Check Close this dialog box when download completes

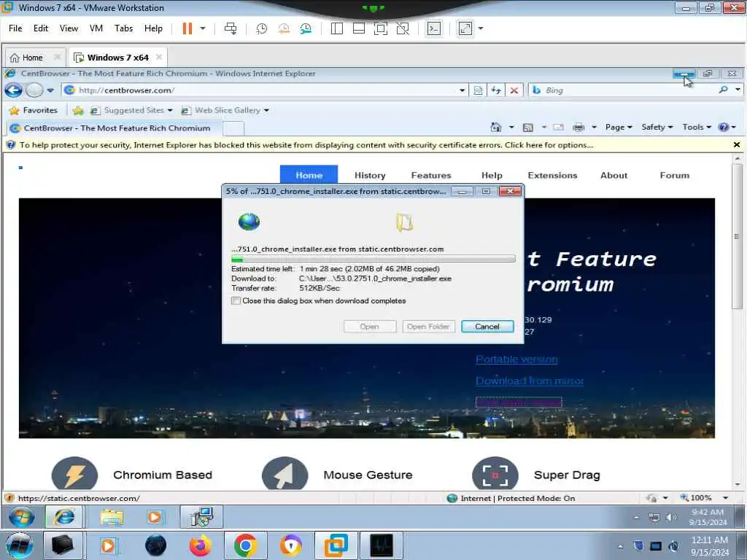click(236, 301)
